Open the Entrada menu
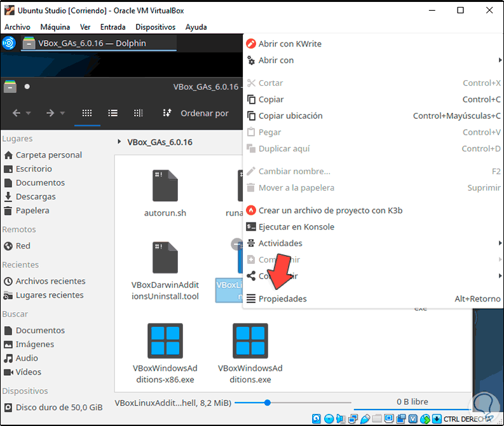Image resolution: width=504 pixels, height=426 pixels. coord(113,27)
